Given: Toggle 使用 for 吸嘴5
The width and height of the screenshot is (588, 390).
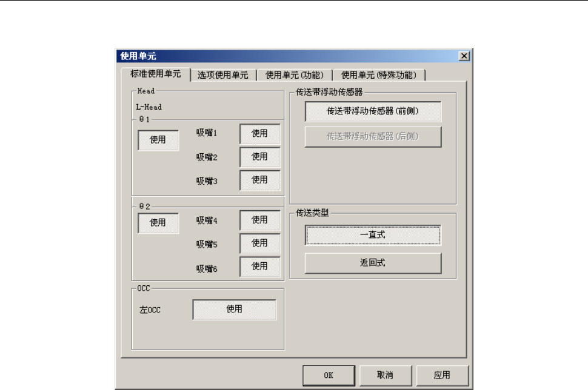Looking at the screenshot, I should (x=260, y=243).
